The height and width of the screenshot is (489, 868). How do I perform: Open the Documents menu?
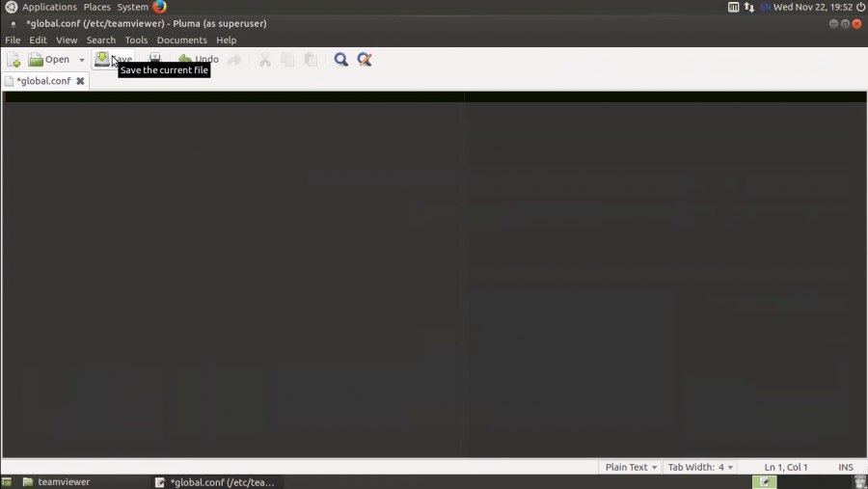tap(181, 41)
